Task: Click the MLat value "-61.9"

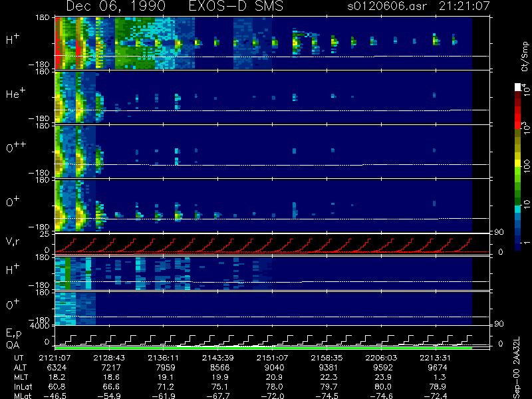Action: (164, 396)
